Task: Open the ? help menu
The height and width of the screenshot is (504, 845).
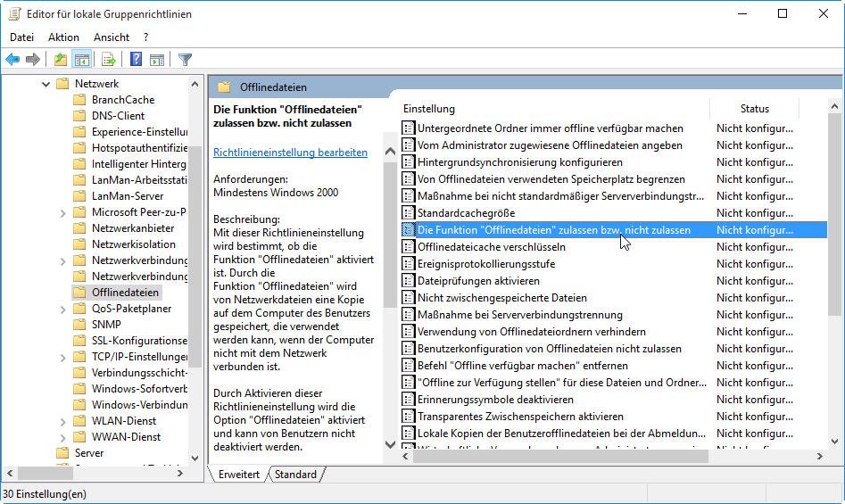Action: 145,37
